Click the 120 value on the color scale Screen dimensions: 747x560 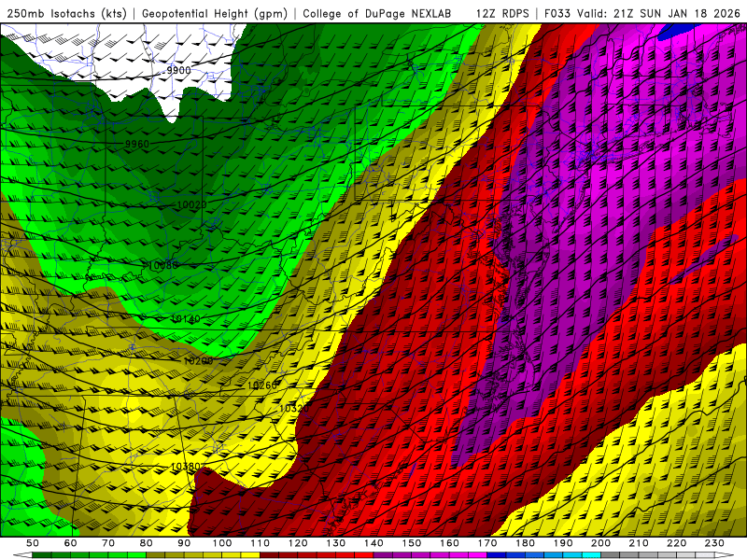(298, 543)
